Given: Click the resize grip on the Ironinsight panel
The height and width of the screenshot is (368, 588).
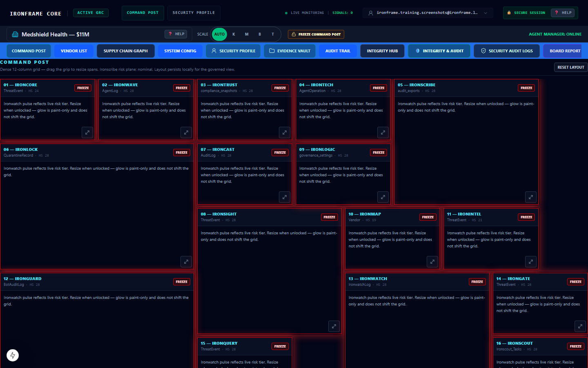Looking at the screenshot, I should 334,326.
